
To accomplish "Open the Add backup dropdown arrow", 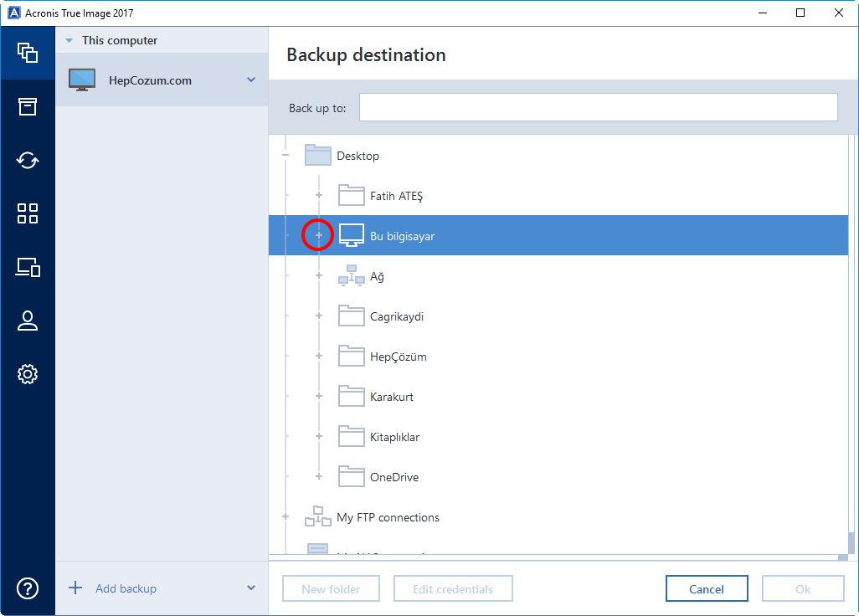I will (251, 588).
